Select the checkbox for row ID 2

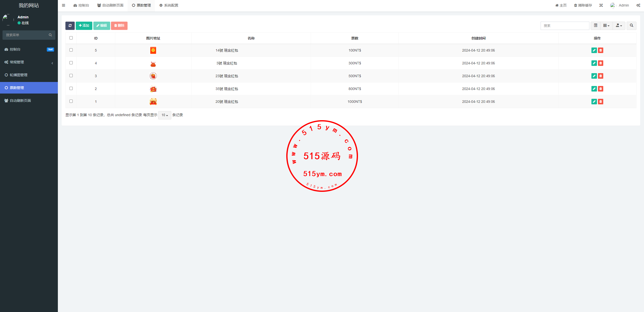(x=71, y=88)
